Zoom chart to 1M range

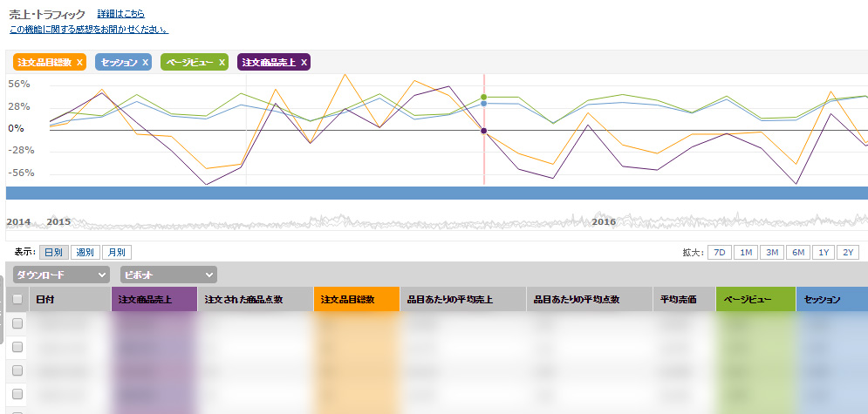pyautogui.click(x=746, y=253)
